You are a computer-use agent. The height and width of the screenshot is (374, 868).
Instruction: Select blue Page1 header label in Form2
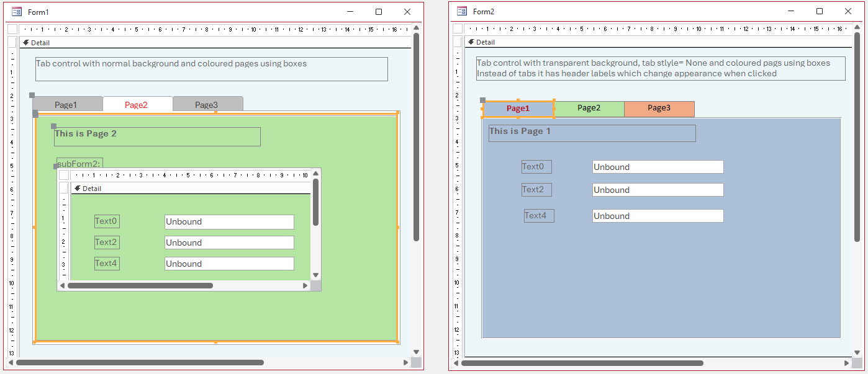coord(518,109)
